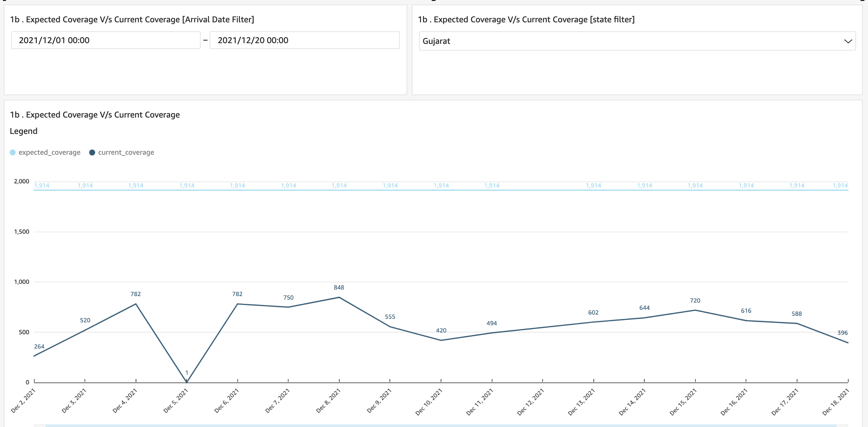Click the Dec 2, 2021 axis label
Screen dimensions: 868x427
pyautogui.click(x=23, y=401)
